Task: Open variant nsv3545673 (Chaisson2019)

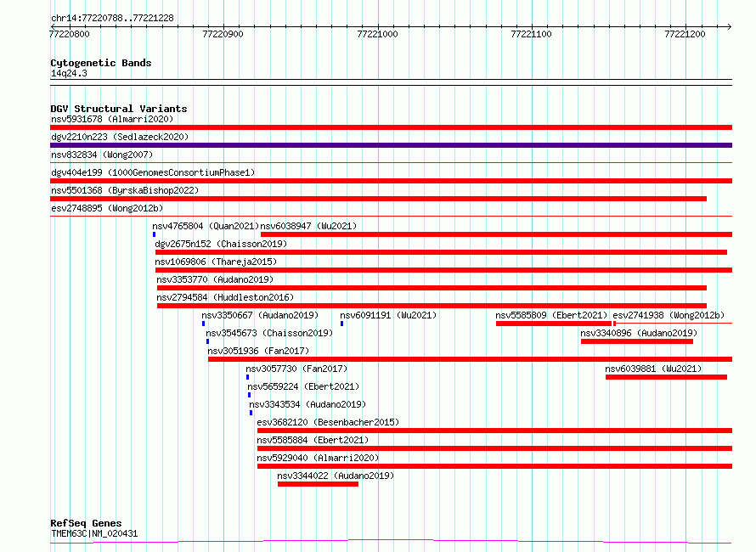Action: 269,333
